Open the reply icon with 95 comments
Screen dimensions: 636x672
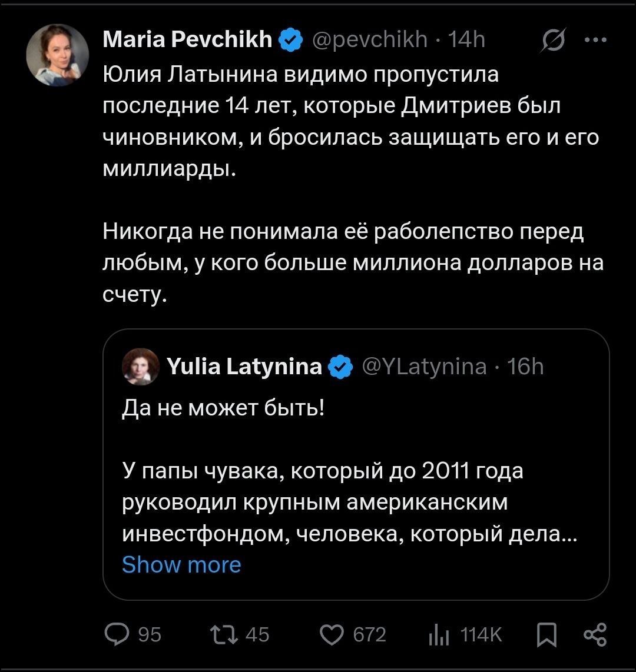coord(117,634)
